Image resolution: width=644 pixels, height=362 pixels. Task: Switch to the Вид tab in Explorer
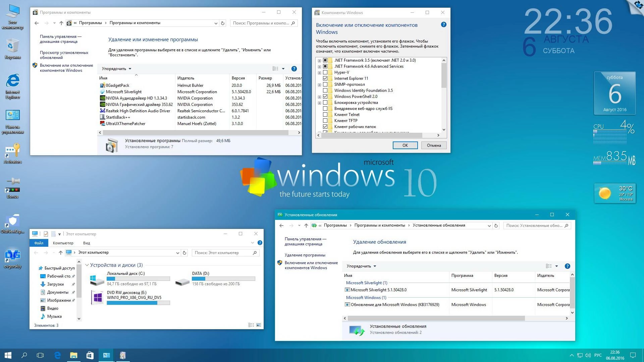86,243
